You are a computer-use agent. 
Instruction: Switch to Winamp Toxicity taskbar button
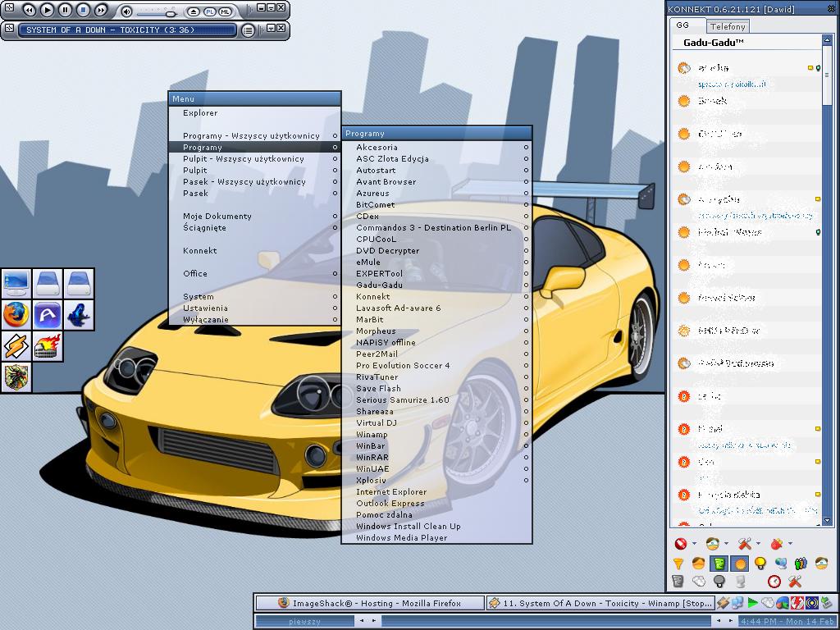[x=600, y=603]
